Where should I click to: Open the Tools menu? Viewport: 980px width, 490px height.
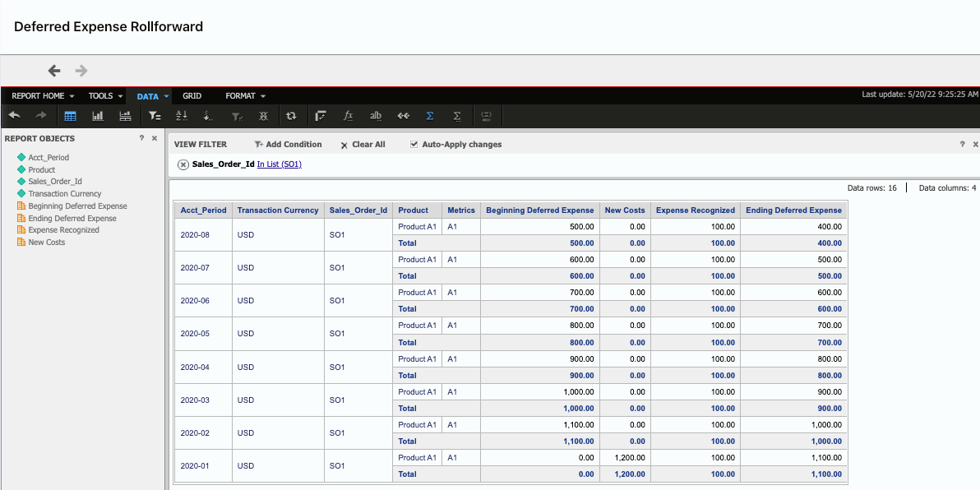click(x=105, y=96)
